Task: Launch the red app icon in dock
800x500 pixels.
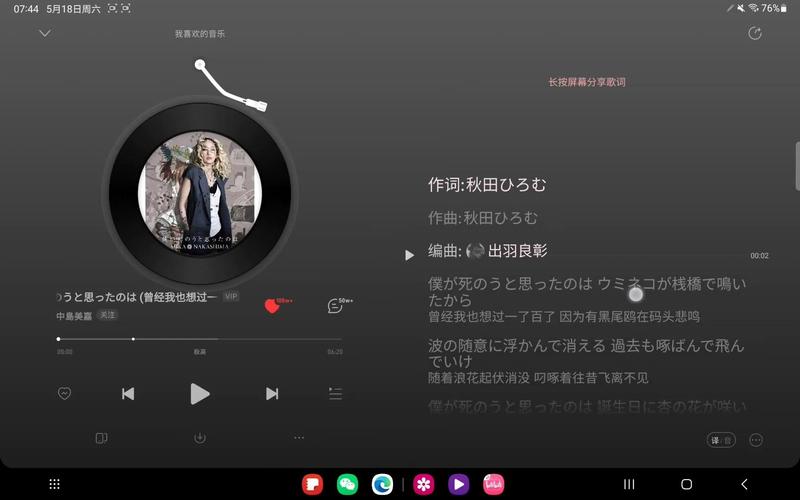Action: coord(312,484)
